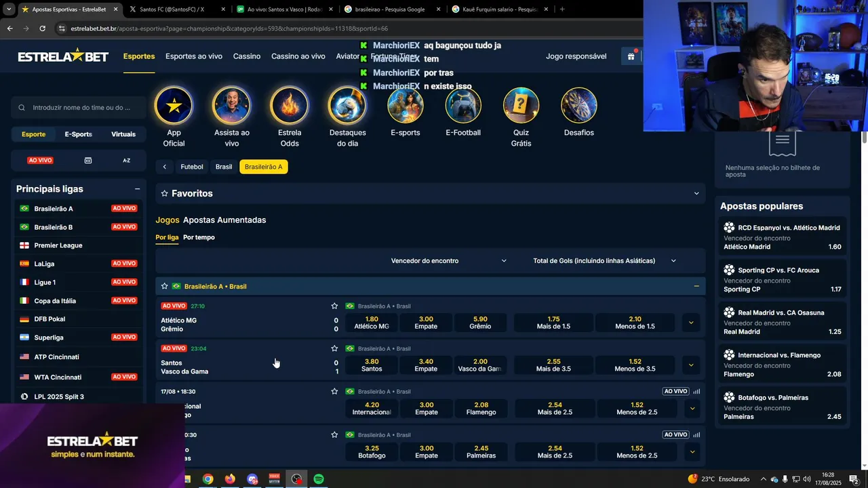Collapse Brasileirão A • Brasil league group
The image size is (868, 488).
pos(696,286)
